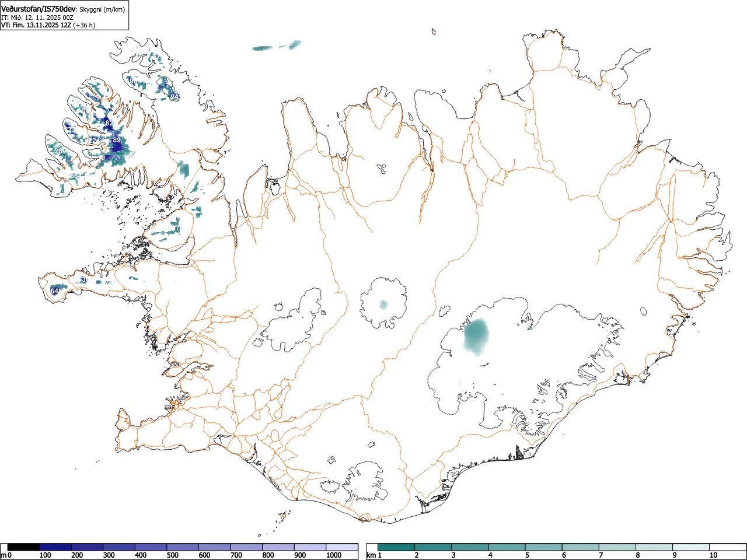The width and height of the screenshot is (747, 560).
Task: Click the 1–2 km dark teal swatch
Action: point(396,547)
